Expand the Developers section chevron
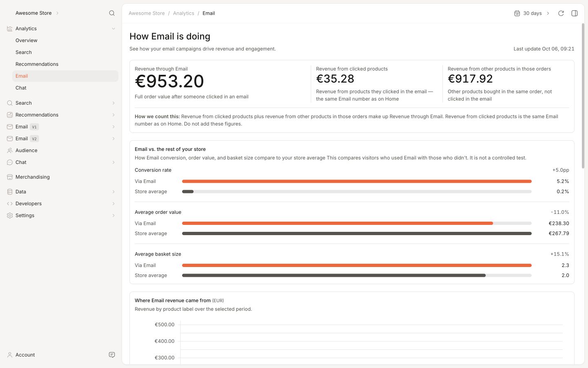 coord(114,204)
